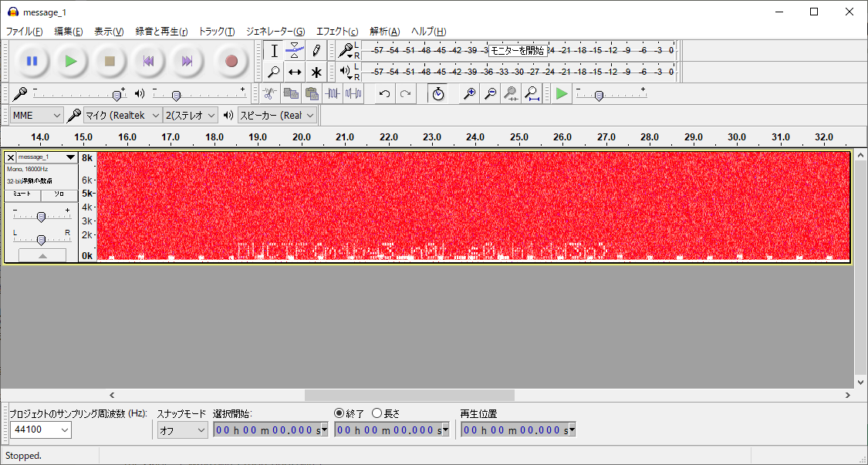Image resolution: width=868 pixels, height=465 pixels.
Task: Open the MME audio host dropdown
Action: point(36,115)
